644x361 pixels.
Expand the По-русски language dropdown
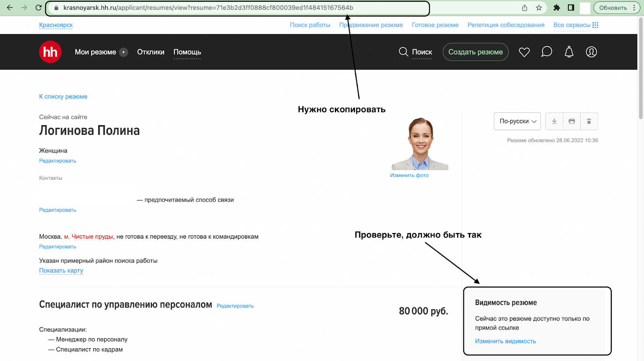[x=517, y=121]
